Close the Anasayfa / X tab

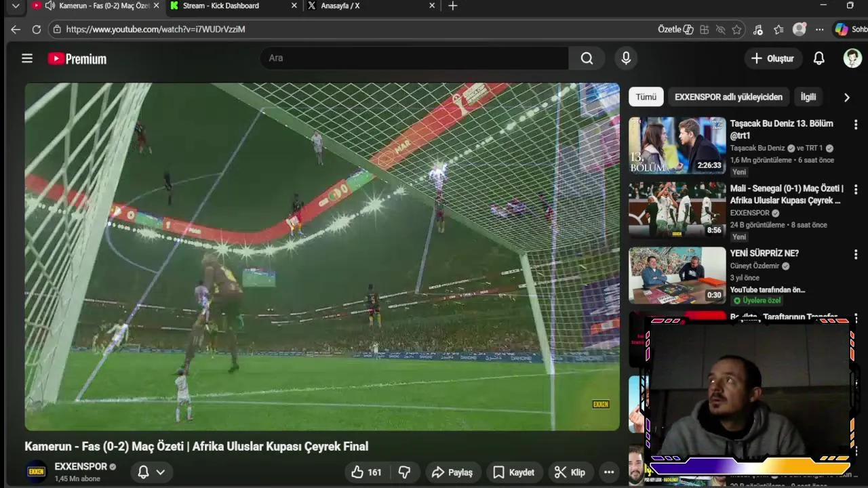[432, 5]
